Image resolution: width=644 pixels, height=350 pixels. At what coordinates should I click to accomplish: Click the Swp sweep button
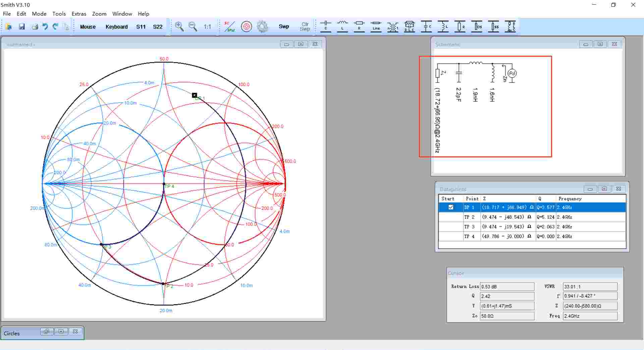[x=284, y=27]
